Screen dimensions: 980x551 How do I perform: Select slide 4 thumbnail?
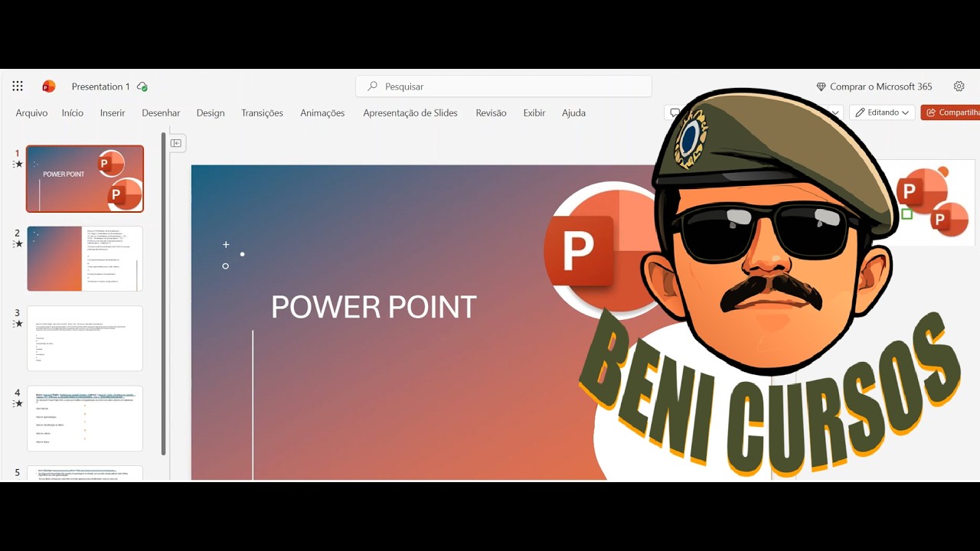tap(85, 418)
